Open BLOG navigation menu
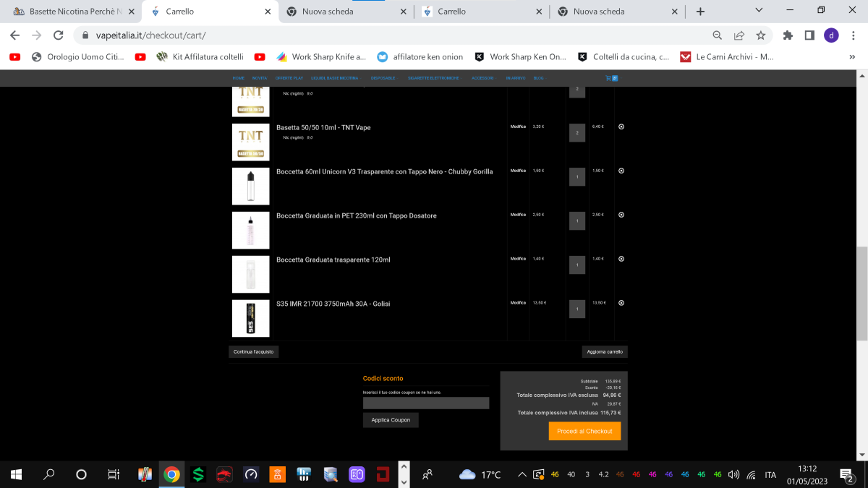Viewport: 868px width, 488px height. point(538,78)
